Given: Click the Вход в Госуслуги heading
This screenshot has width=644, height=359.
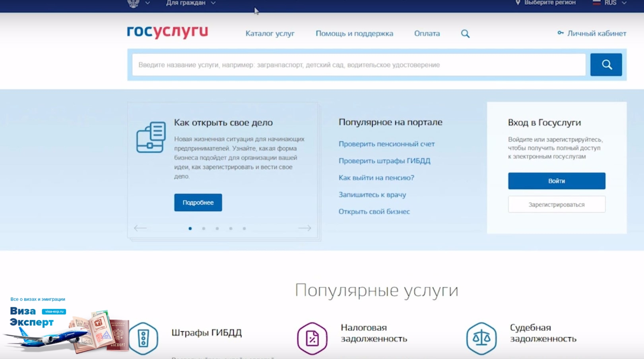Looking at the screenshot, I should coord(544,123).
